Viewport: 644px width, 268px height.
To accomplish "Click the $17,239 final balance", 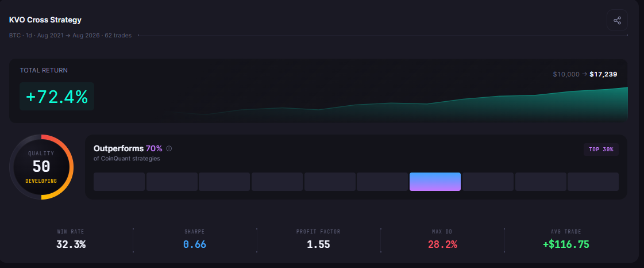I will [603, 74].
